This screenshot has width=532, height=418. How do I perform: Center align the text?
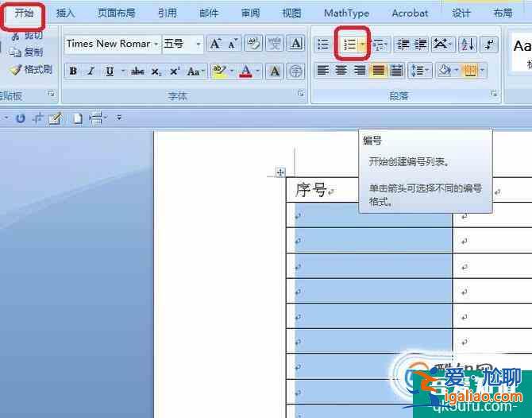341,71
